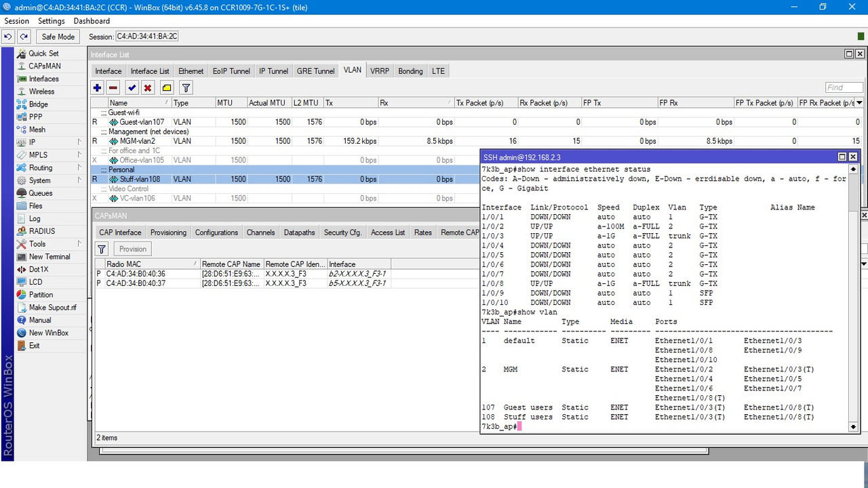Click the SSH terminal scroll-down arrow
Viewport: 868px width, 488px height.
point(853,426)
